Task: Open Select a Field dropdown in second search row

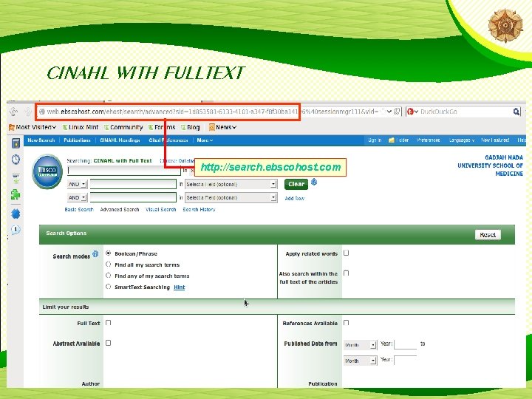Action: point(231,184)
